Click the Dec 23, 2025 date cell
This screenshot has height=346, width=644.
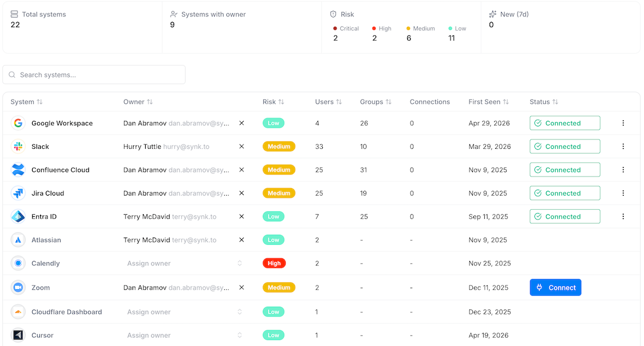(490, 312)
